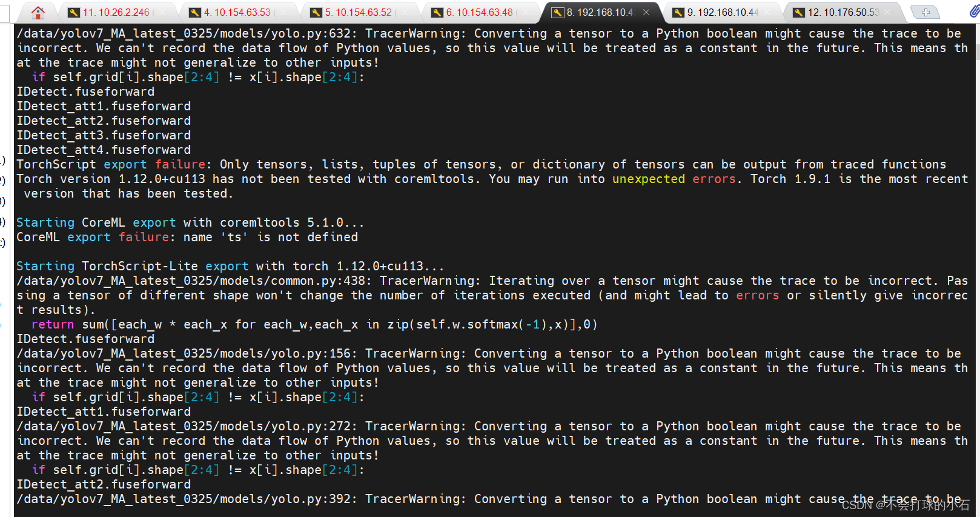This screenshot has height=517, width=980.
Task: Click the 'IDetect_att3.fuseforward' line
Action: pos(104,135)
